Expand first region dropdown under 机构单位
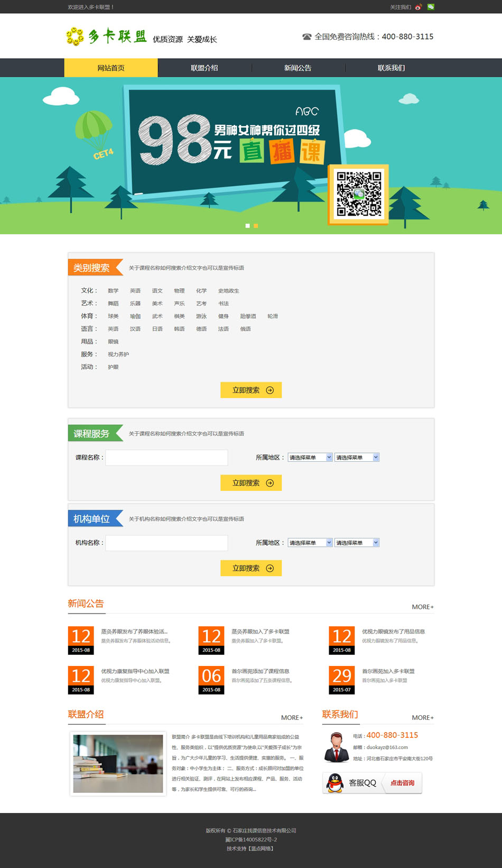 310,543
